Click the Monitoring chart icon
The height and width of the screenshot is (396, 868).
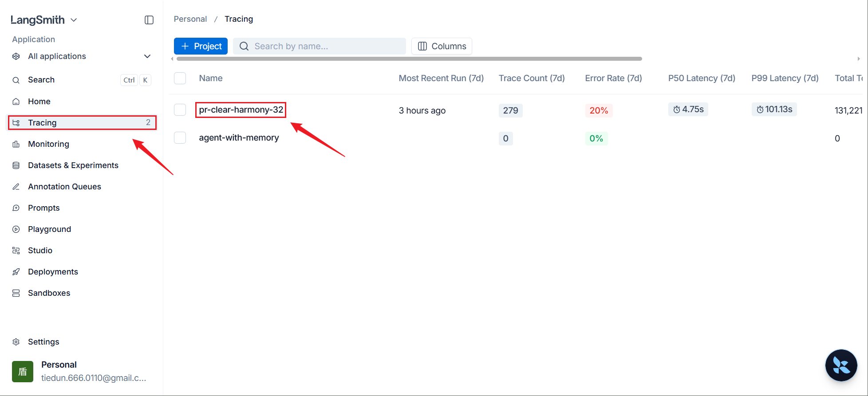[16, 144]
